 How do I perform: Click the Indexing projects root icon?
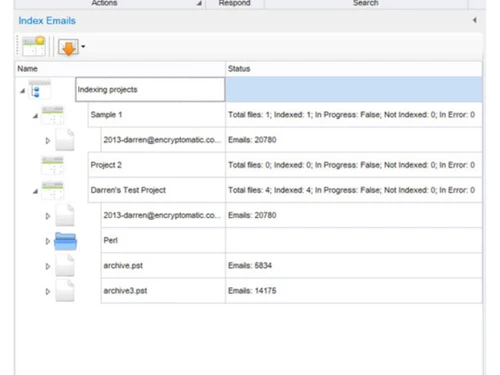pyautogui.click(x=40, y=90)
